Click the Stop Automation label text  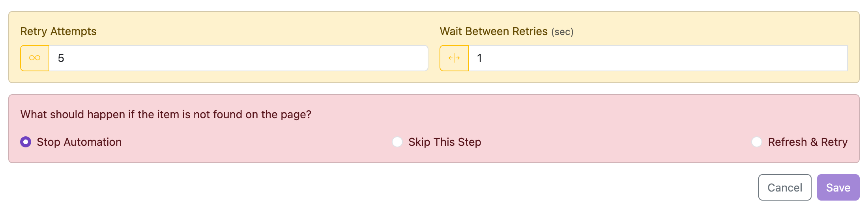point(79,142)
